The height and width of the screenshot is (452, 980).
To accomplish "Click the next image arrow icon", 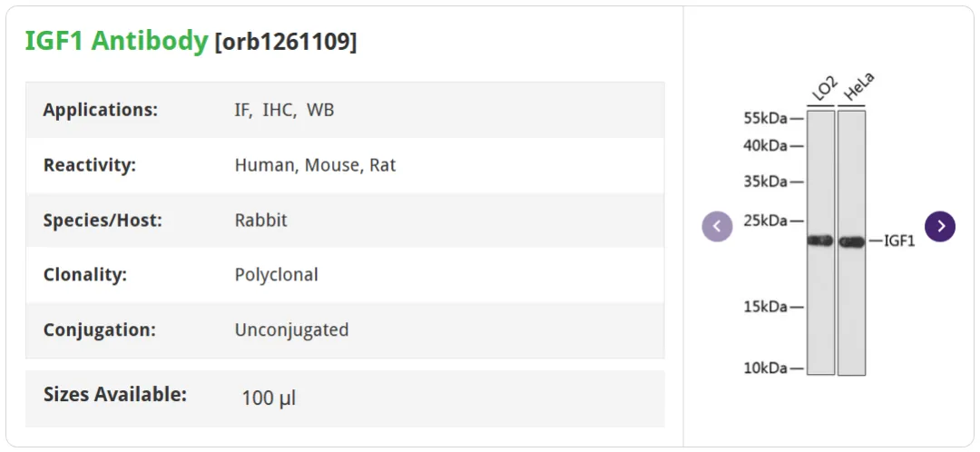I will tap(940, 226).
